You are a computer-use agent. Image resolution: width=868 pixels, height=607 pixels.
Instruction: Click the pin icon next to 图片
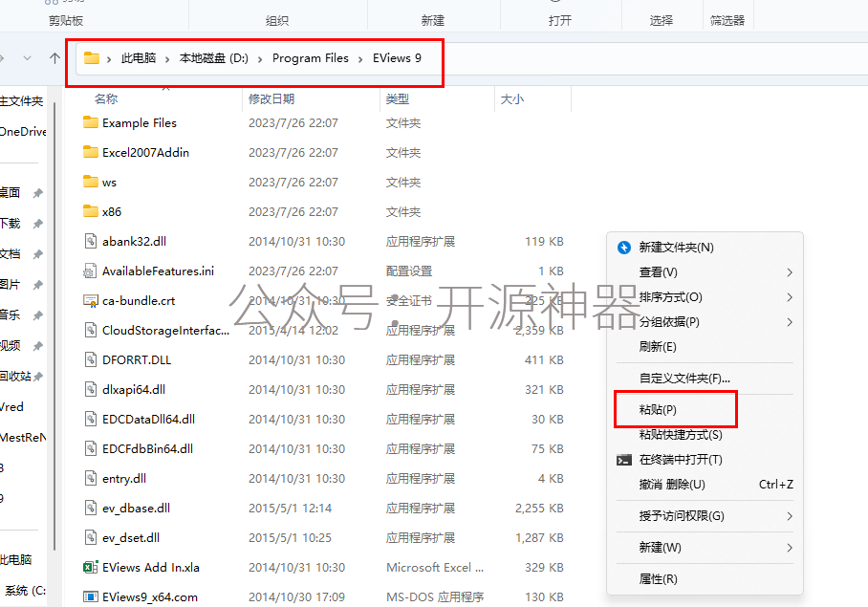tap(37, 285)
